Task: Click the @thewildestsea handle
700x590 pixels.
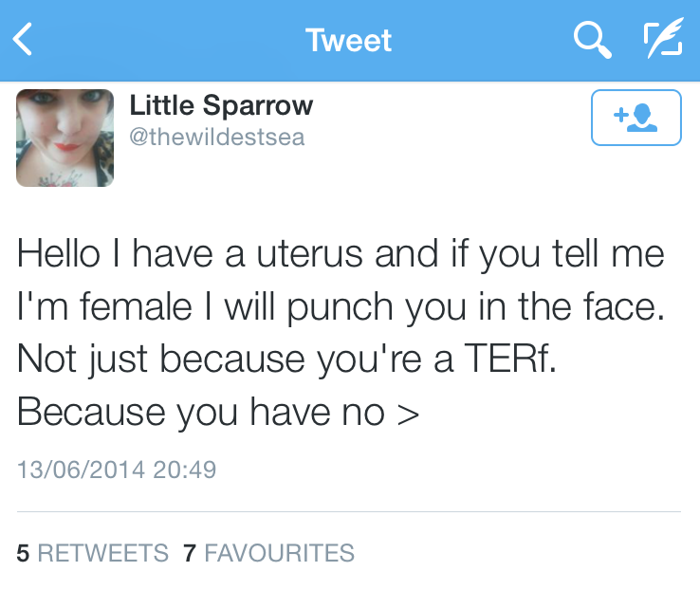Action: point(217,137)
